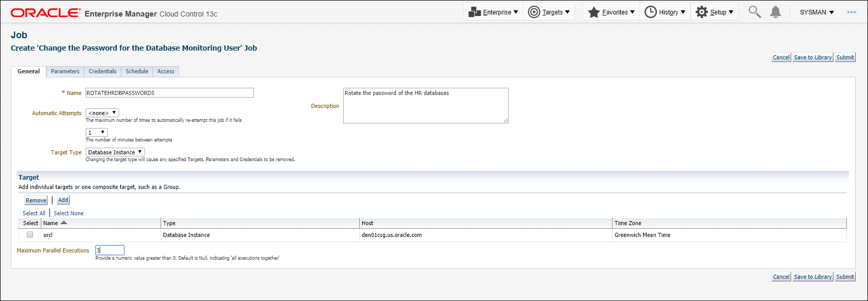Switch to the Credentials tab
868x301 pixels.
tap(103, 72)
